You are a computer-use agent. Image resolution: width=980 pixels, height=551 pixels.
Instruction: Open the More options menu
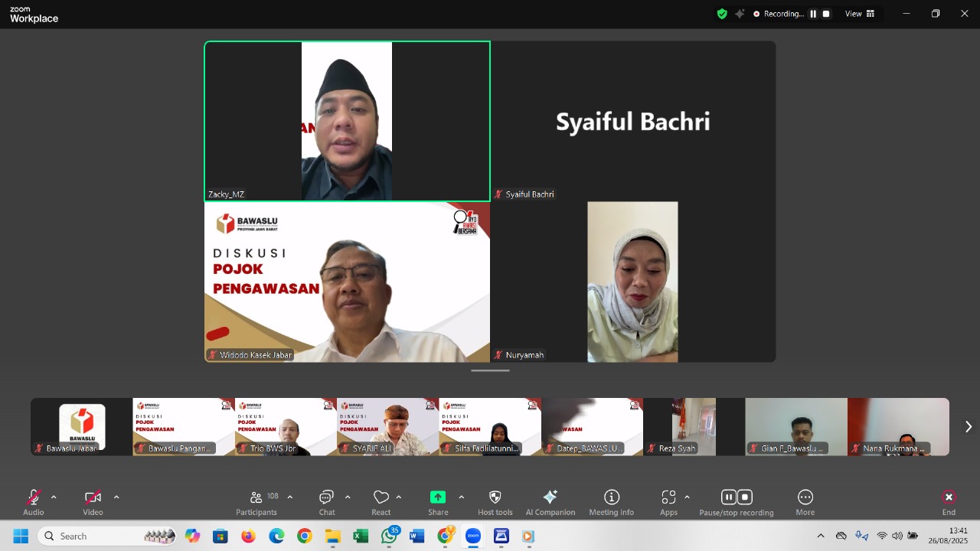click(x=805, y=501)
